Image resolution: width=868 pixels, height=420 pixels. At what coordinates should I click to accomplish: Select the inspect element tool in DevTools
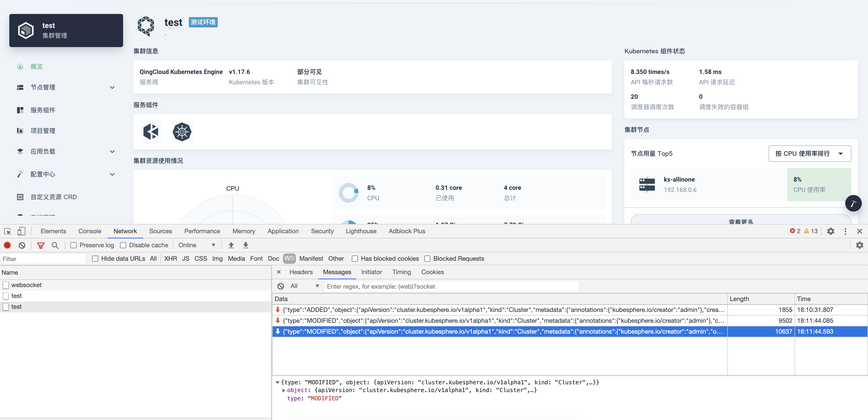(7, 231)
